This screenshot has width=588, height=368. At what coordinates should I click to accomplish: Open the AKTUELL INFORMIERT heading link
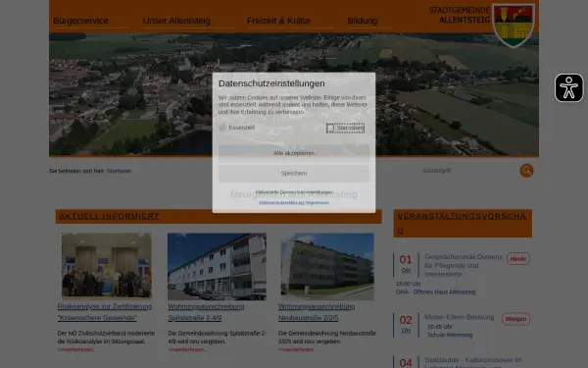coord(109,216)
